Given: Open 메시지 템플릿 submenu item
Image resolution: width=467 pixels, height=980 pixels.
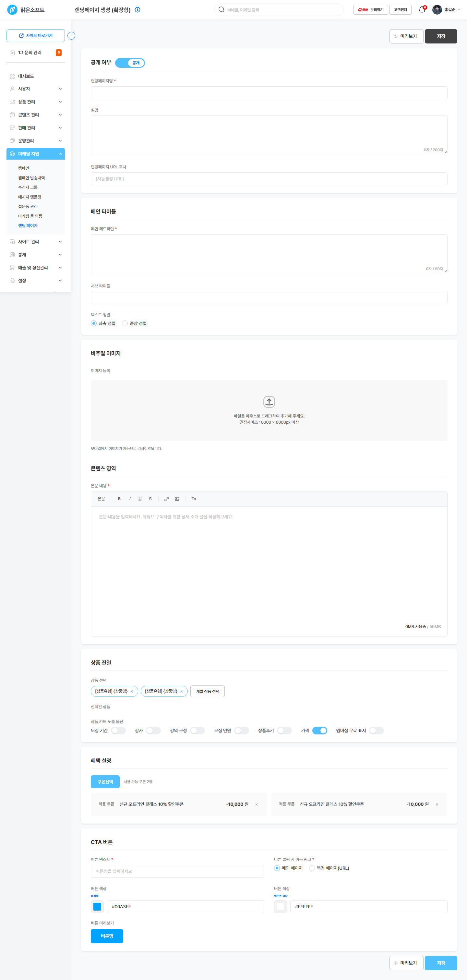Looking at the screenshot, I should (30, 197).
